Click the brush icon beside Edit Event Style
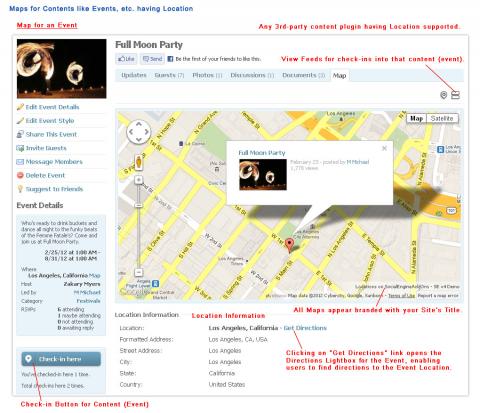The image size is (480, 413). pyautogui.click(x=20, y=121)
